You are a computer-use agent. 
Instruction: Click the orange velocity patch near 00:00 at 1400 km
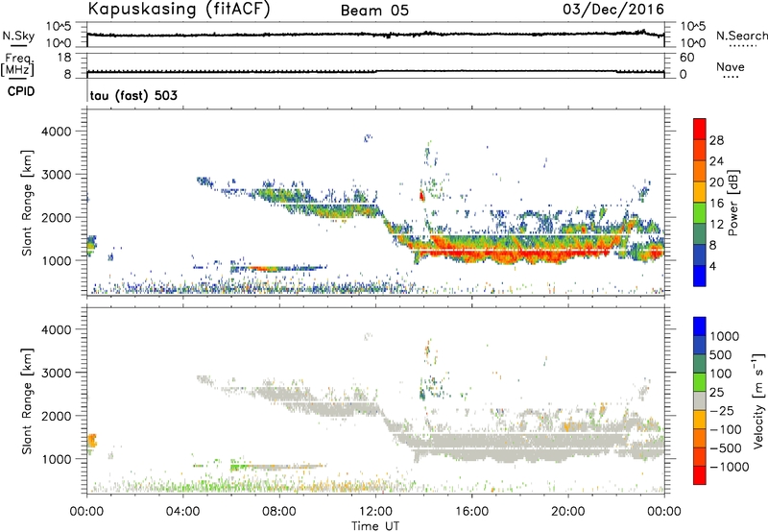pyautogui.click(x=92, y=440)
